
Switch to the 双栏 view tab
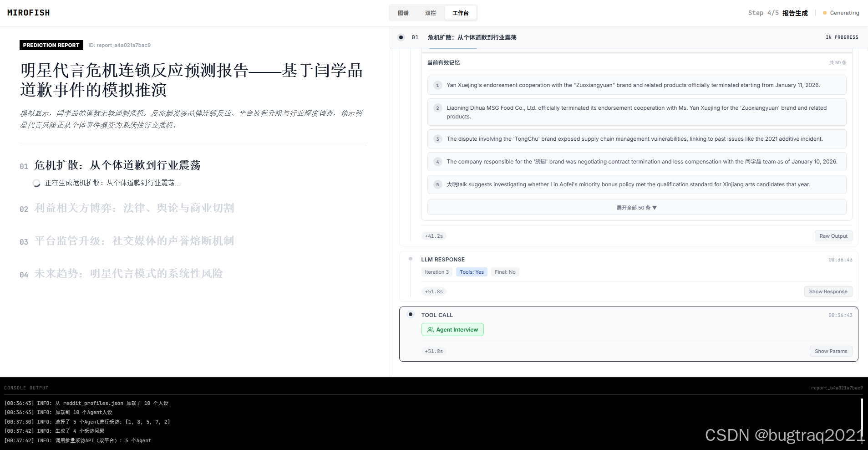point(431,13)
